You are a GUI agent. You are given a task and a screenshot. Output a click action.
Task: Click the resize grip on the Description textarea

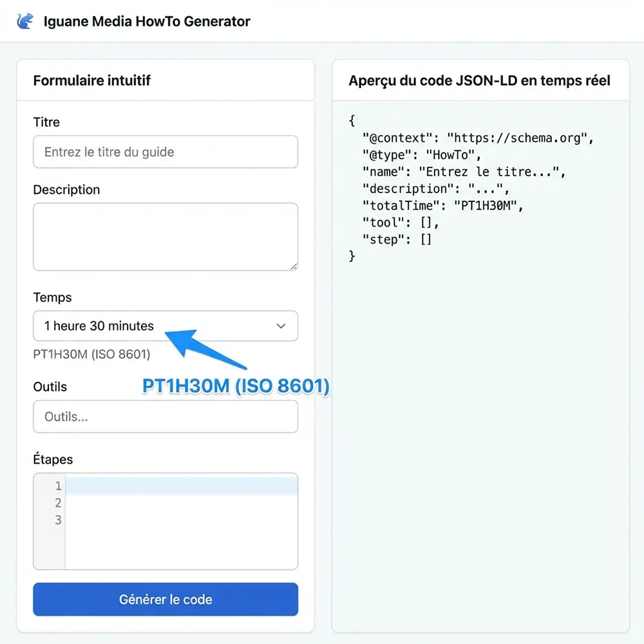tap(294, 265)
